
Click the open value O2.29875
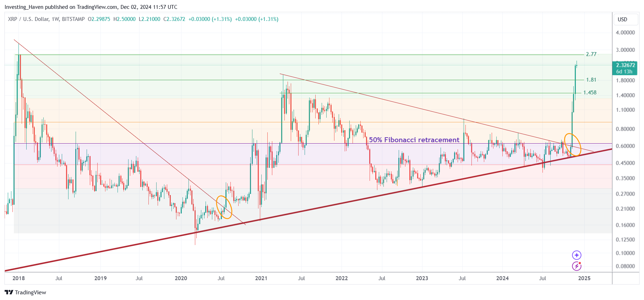coord(99,19)
